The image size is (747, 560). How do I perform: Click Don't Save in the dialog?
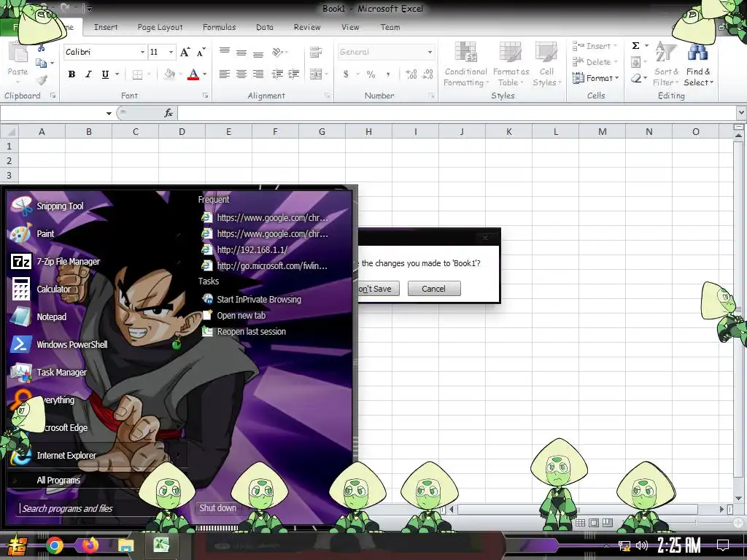click(379, 289)
